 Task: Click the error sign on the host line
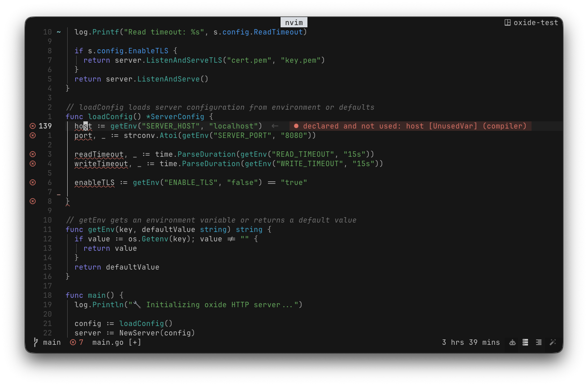click(x=33, y=126)
